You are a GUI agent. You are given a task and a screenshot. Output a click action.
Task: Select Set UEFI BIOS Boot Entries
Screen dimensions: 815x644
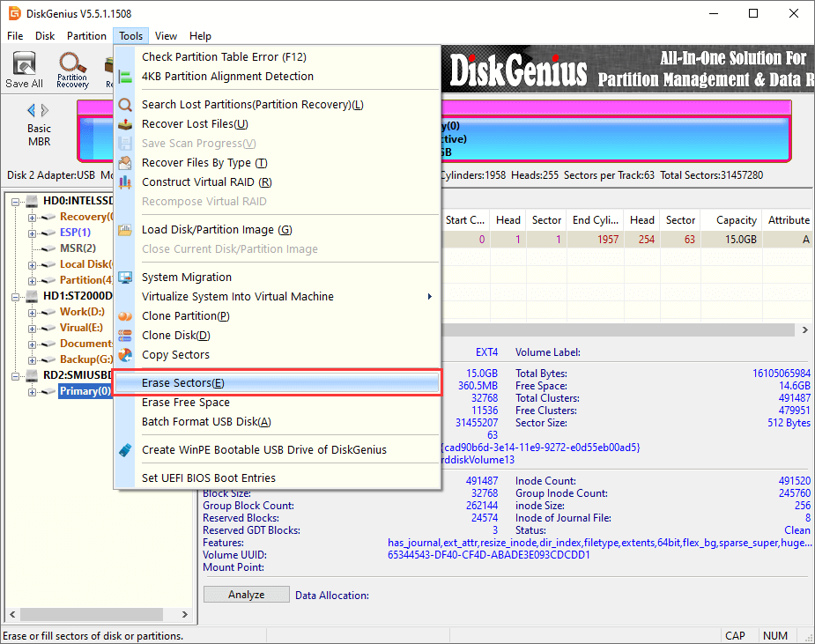coord(277,477)
